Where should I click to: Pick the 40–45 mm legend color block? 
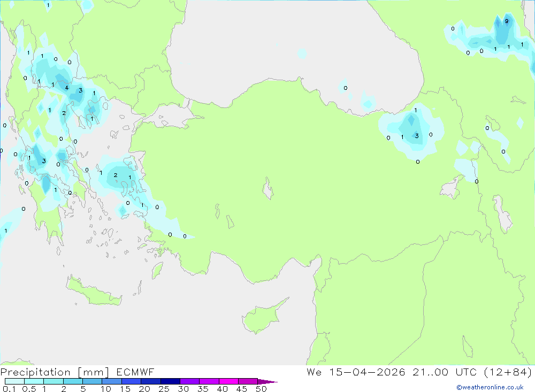click(228, 381)
